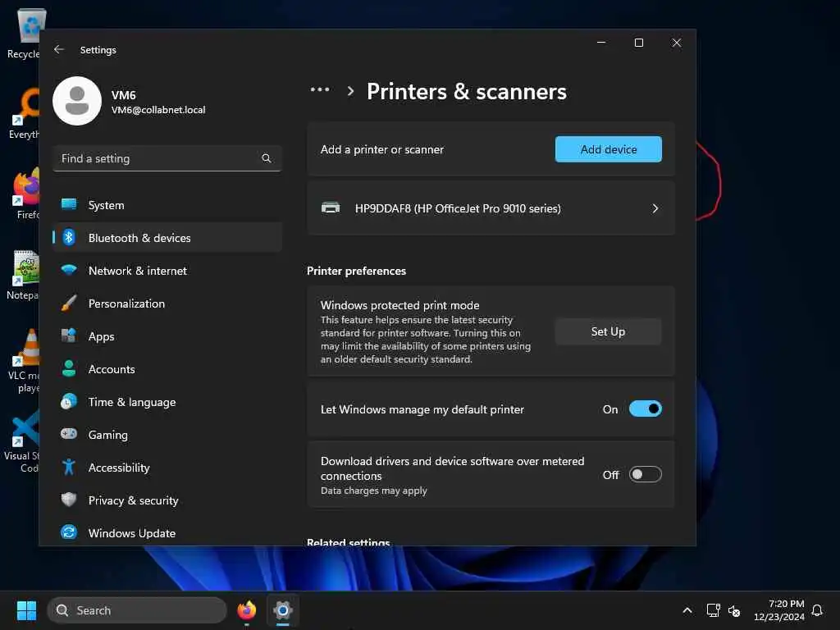Click the network status tray icon

click(713, 610)
